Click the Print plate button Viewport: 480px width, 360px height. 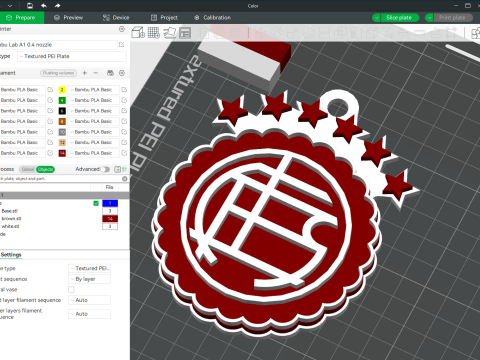coord(453,18)
